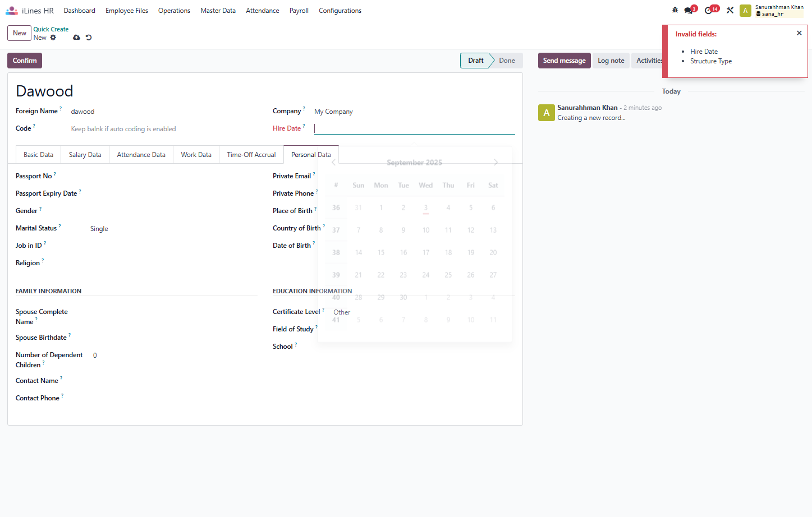Open the Configurations menu
Viewport: 812px width, 517px height.
coord(340,11)
